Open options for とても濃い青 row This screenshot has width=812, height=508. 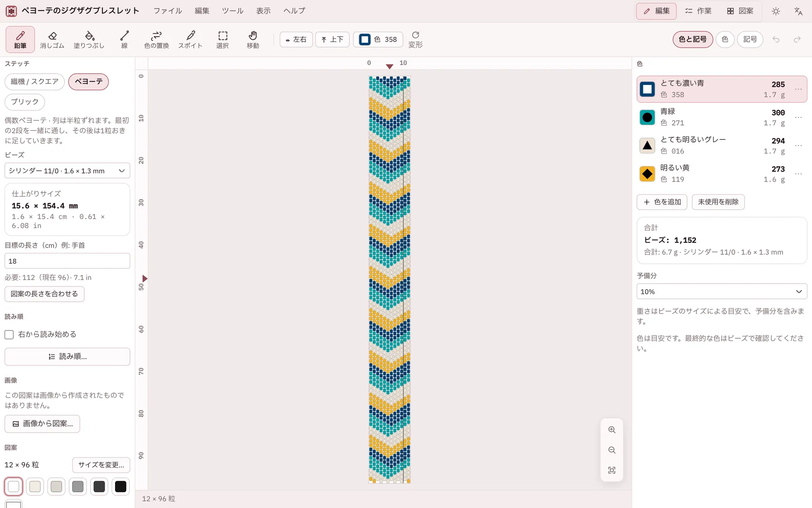798,89
